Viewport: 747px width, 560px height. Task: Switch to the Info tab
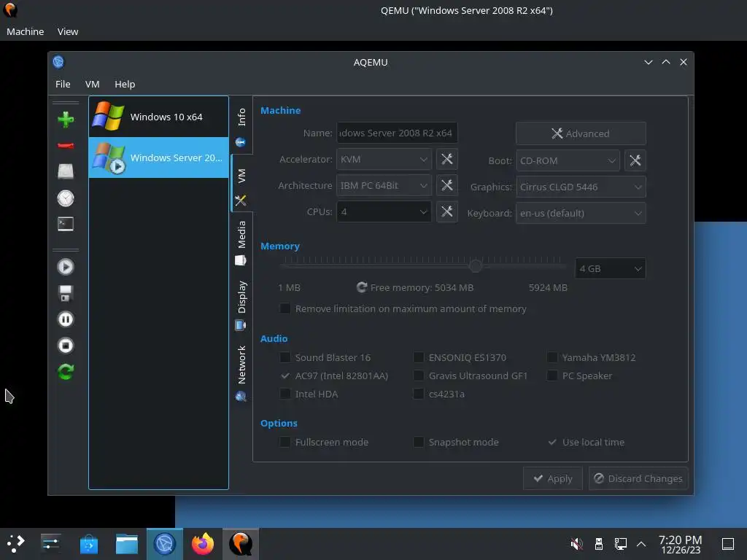pos(241,126)
